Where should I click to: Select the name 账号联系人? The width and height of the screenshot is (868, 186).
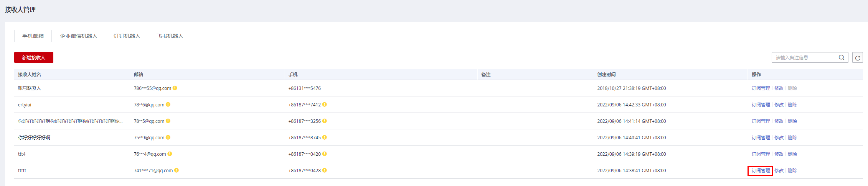[30, 88]
